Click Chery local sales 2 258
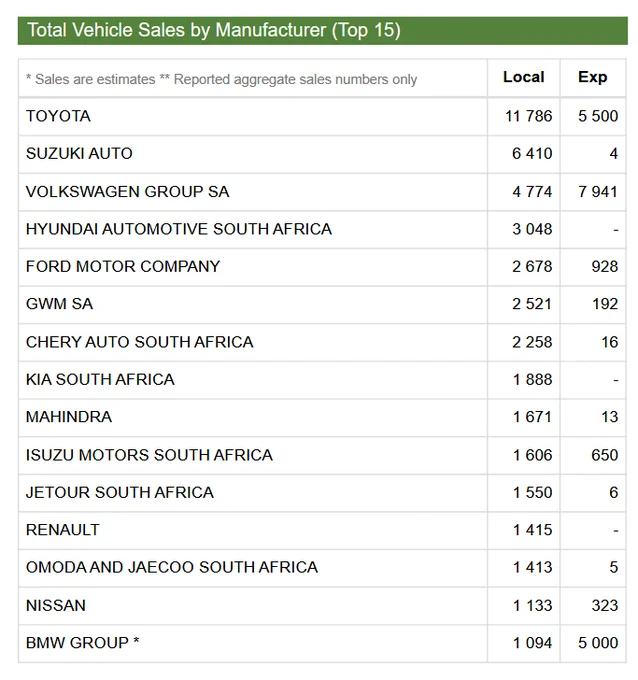This screenshot has height=680, width=638. click(x=532, y=342)
